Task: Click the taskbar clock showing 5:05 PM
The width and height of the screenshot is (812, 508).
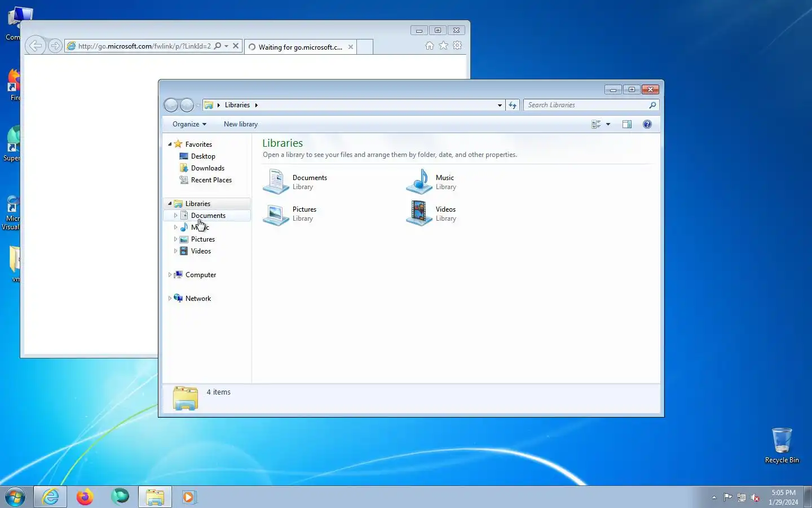Action: (x=783, y=497)
